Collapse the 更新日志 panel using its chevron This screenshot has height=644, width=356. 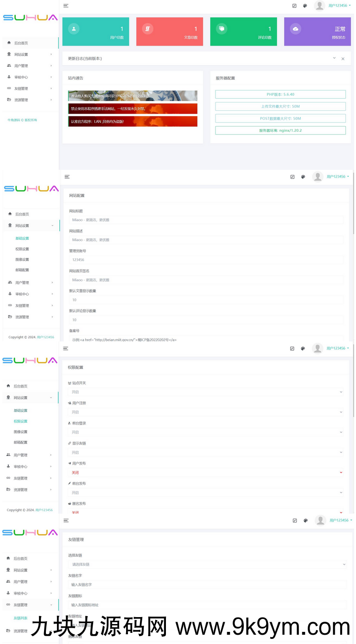point(334,58)
